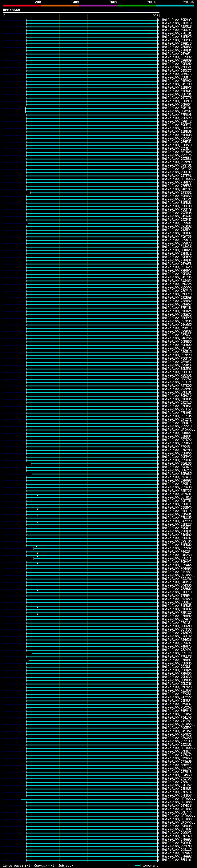Screen dimensions: 197x868
Task: Click the red 20% identity color segment
Action: [22, 6]
